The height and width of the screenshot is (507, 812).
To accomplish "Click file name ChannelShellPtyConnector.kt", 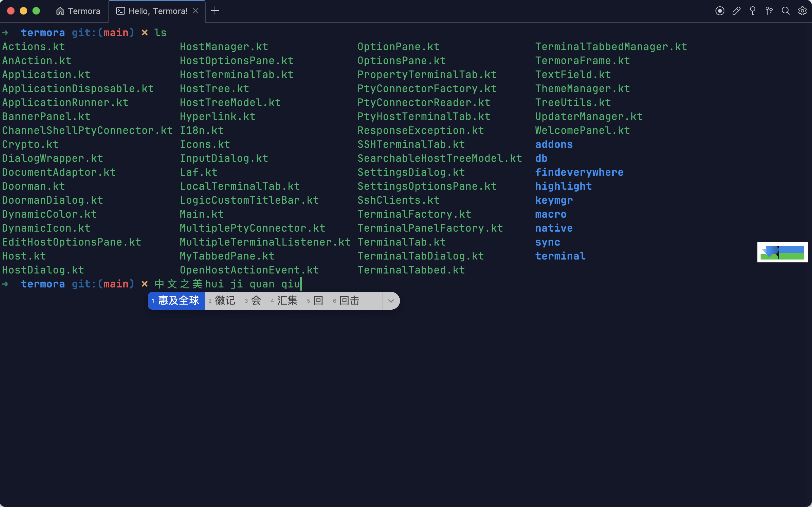I will coord(88,130).
